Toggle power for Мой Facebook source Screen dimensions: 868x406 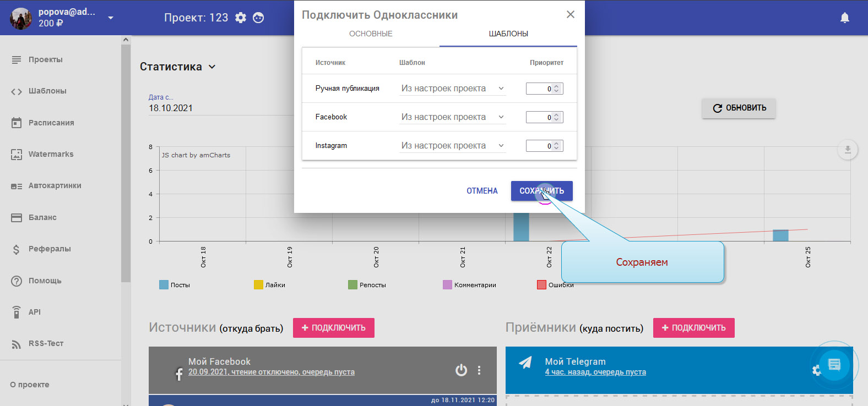(x=461, y=370)
